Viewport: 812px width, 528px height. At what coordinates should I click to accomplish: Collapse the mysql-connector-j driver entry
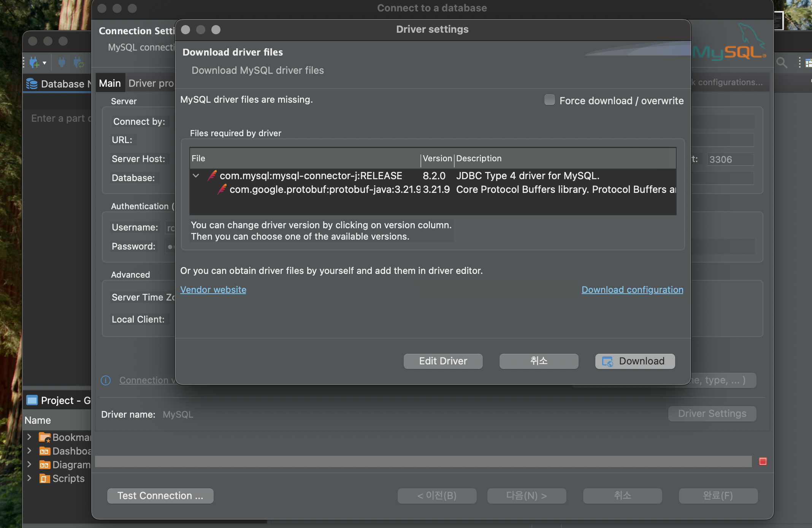coord(196,176)
